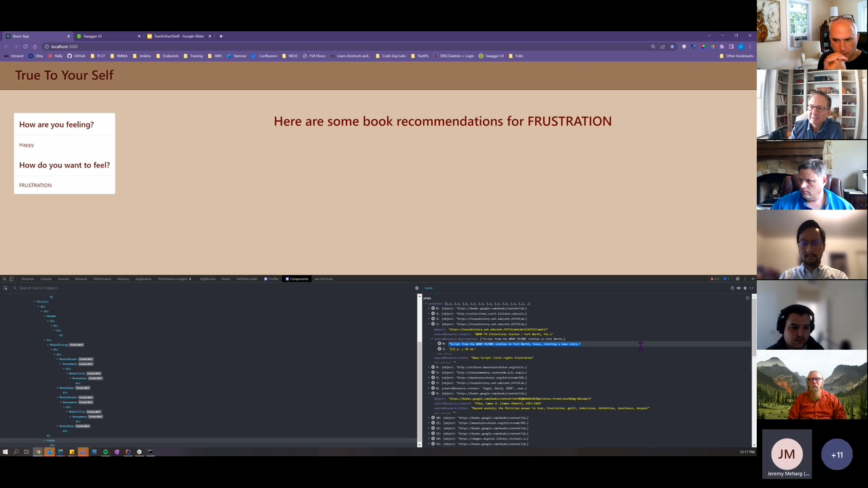Click the log component data bug icon
The width and height of the screenshot is (868, 488).
(x=745, y=288)
